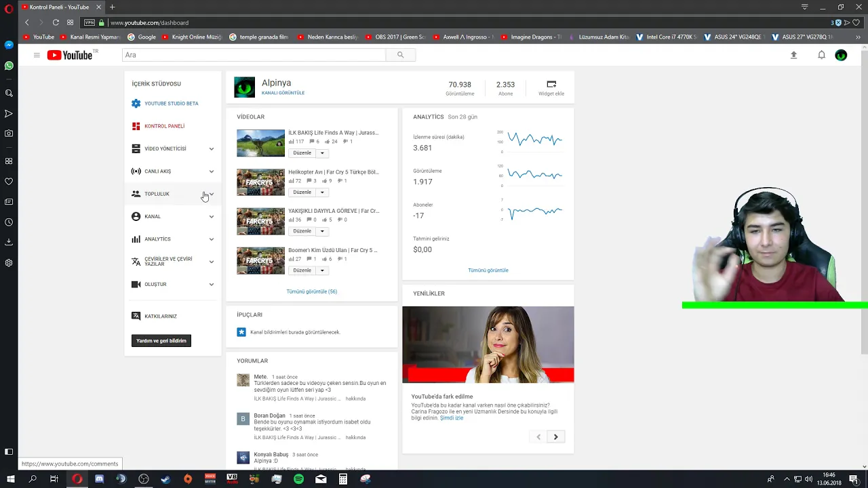Open the notifications bell
This screenshot has height=488, width=868.
coord(821,55)
